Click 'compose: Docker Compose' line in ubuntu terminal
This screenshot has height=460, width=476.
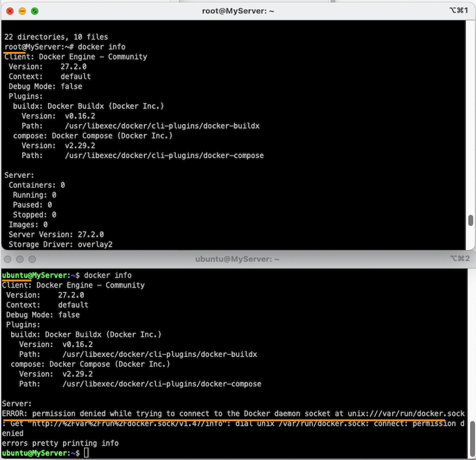pos(90,364)
